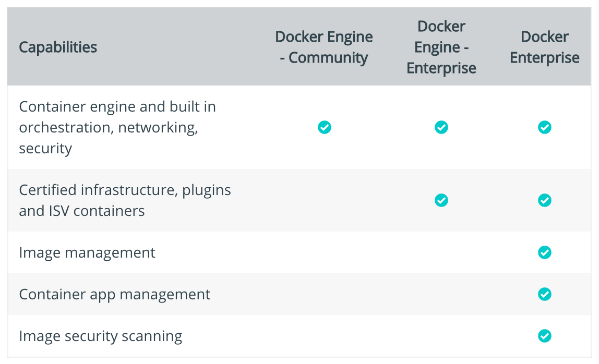Viewport: 599px width, 364px height.
Task: Click Docker Enterprise checkmark for Image management
Action: click(x=544, y=252)
